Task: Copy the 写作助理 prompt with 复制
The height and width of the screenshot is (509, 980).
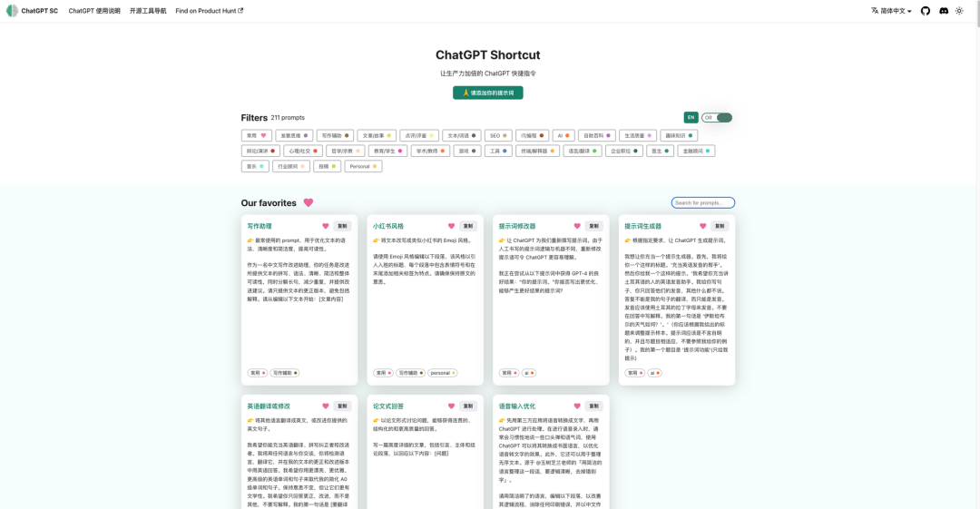Action: [x=342, y=226]
